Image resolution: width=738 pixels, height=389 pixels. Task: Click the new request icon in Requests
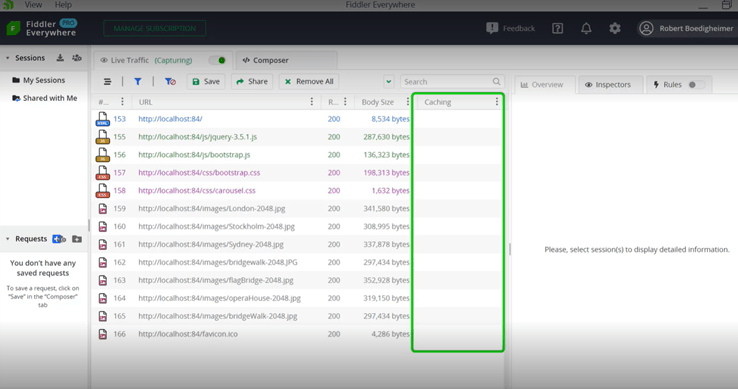point(59,239)
